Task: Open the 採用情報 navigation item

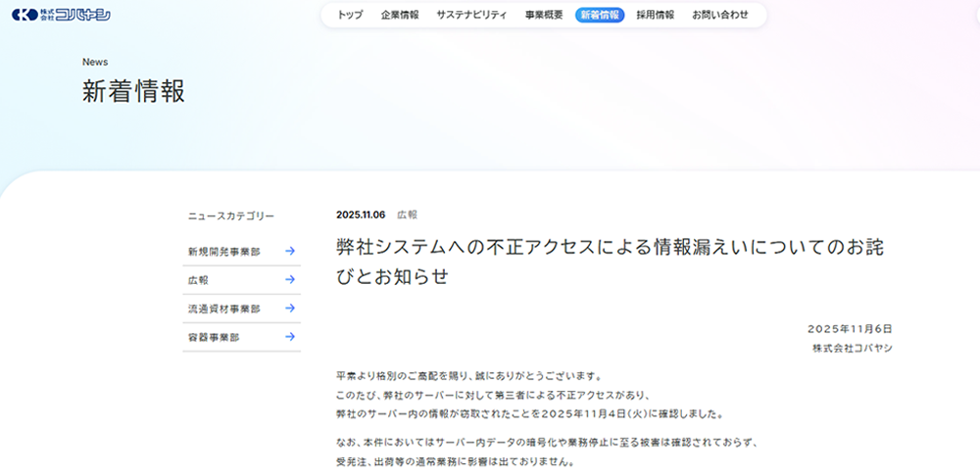Action: click(655, 15)
